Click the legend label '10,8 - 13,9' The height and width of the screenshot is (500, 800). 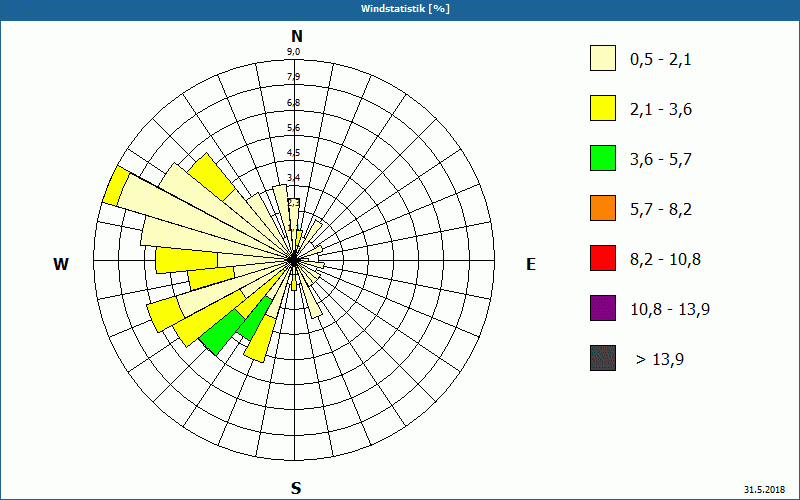(x=670, y=310)
